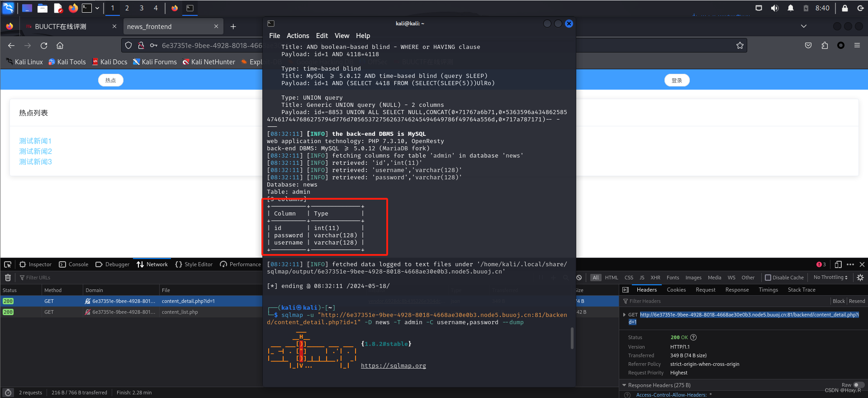
Task: Switch to the Console devtools tab
Action: 74,264
